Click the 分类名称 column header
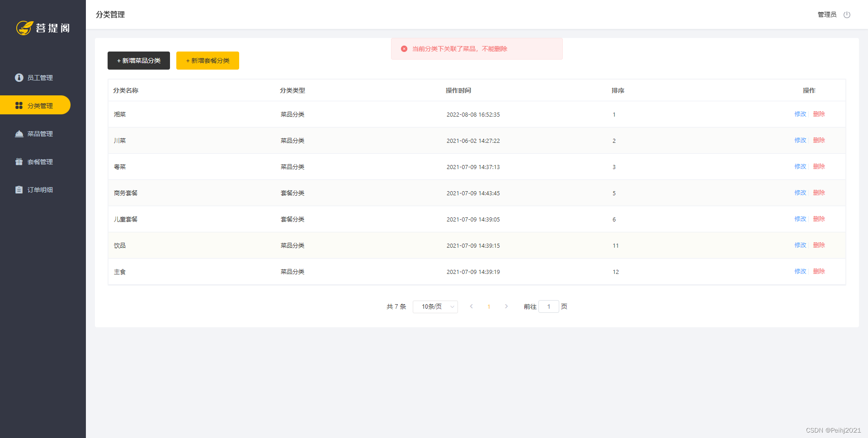The width and height of the screenshot is (868, 438). (126, 90)
